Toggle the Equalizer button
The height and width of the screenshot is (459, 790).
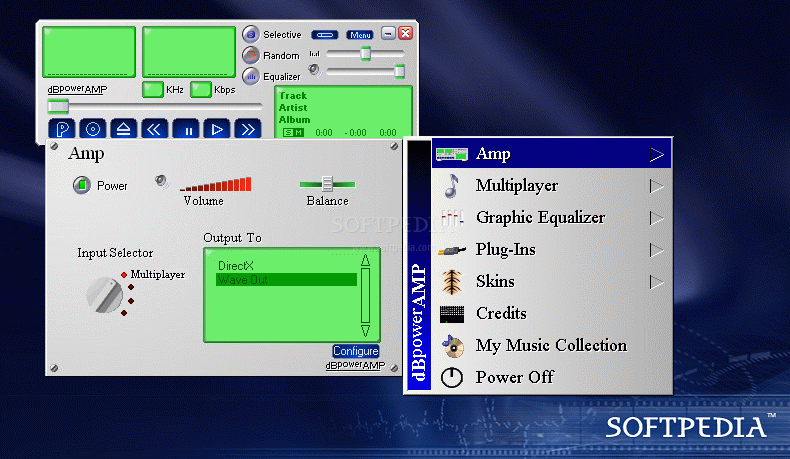pos(250,76)
